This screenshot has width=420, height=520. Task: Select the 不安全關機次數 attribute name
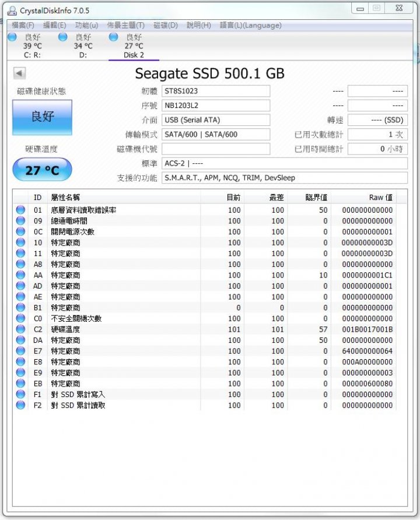[x=76, y=318]
